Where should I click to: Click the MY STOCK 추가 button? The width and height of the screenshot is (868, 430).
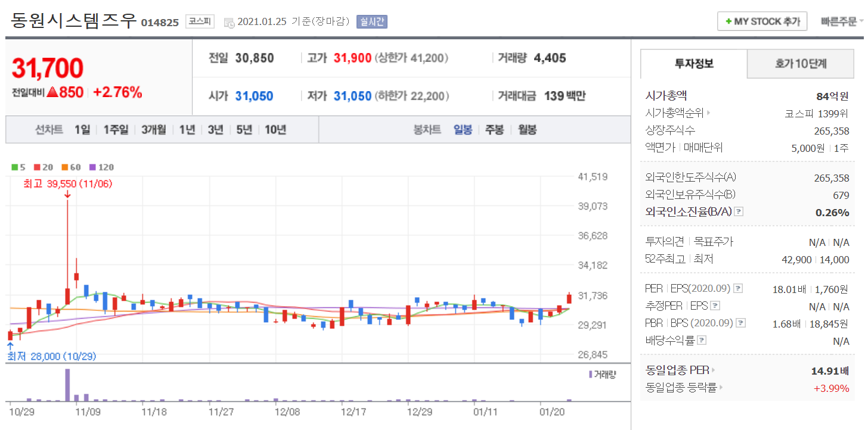click(x=762, y=21)
